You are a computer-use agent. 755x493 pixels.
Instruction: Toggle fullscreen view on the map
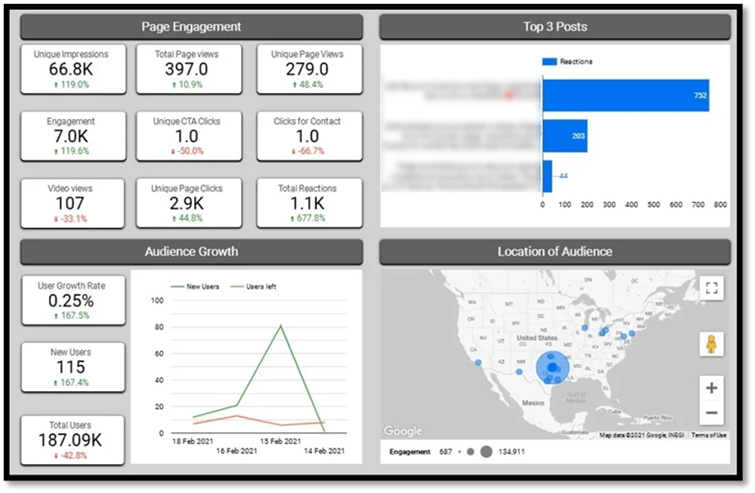[x=711, y=288]
